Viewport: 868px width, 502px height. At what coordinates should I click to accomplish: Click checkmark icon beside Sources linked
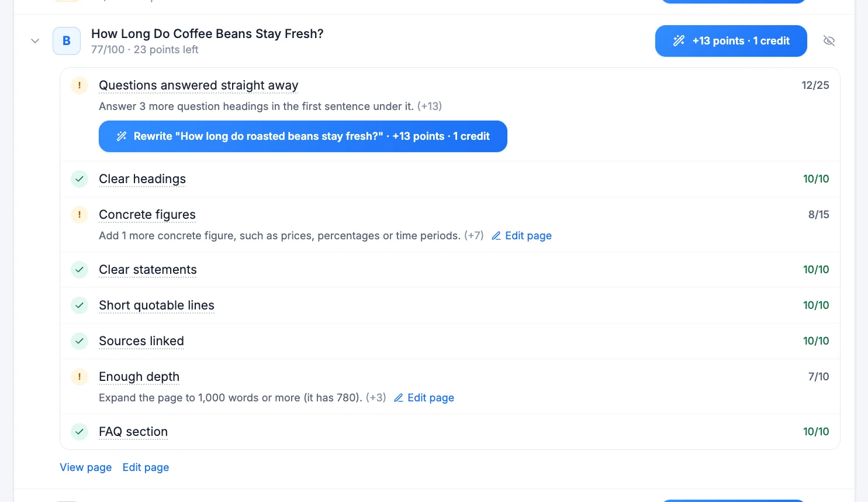coord(79,341)
